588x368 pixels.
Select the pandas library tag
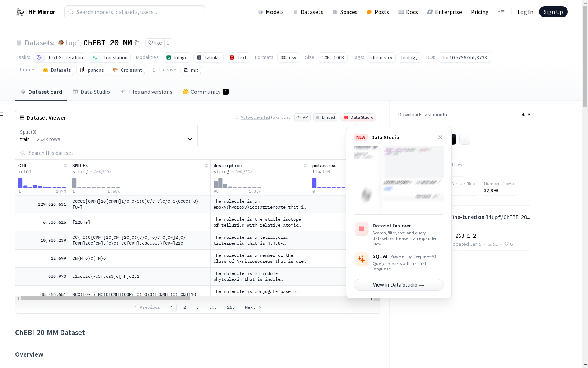tap(92, 70)
